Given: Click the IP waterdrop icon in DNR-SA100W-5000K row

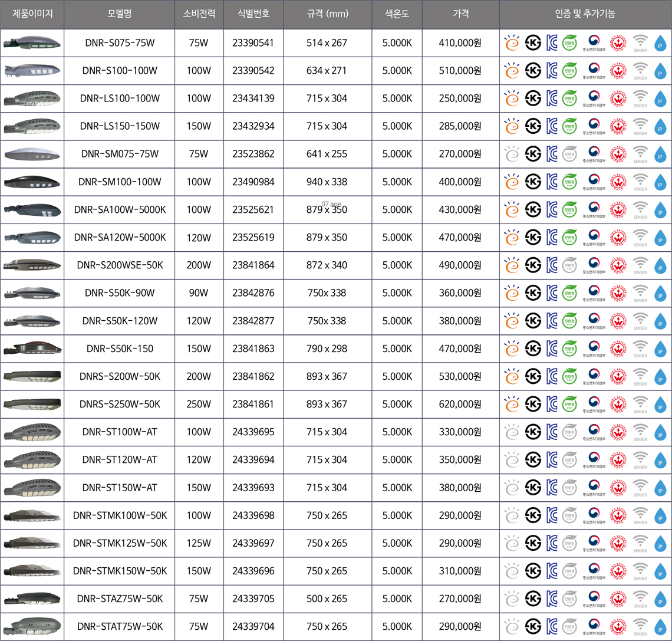Looking at the screenshot, I should [660, 210].
